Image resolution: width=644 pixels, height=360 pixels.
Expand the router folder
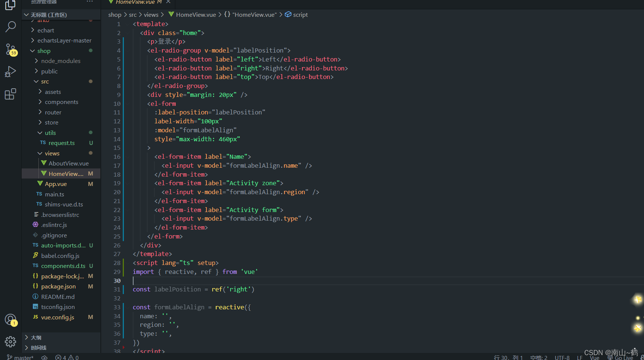40,112
